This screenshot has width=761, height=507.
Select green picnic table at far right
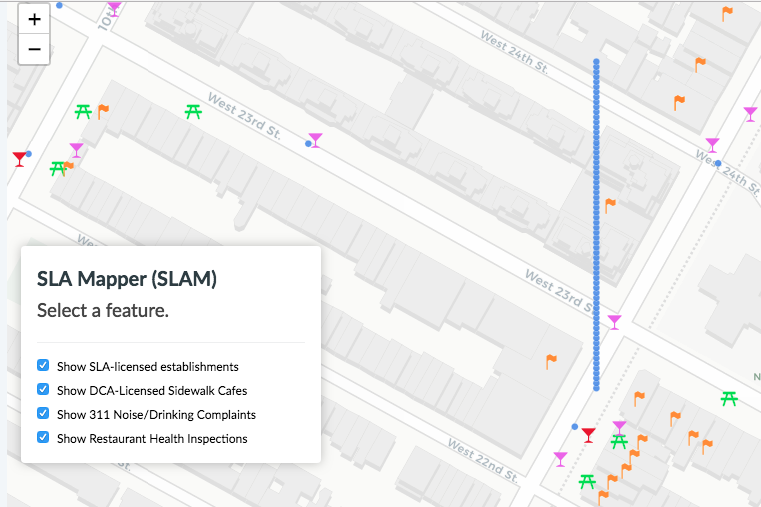730,399
